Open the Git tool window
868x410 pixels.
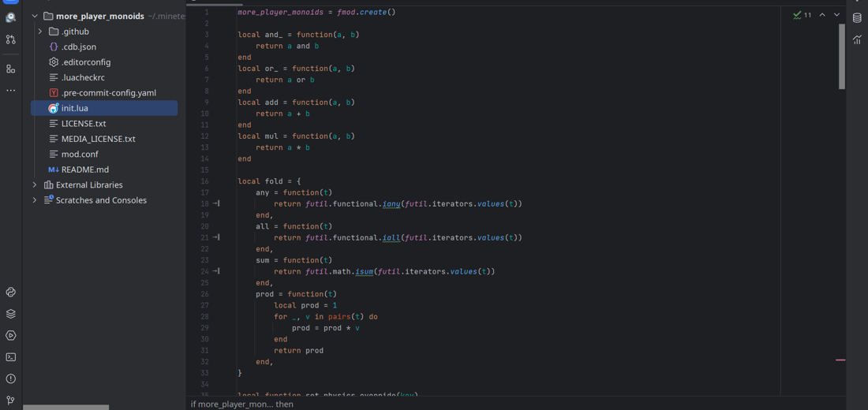(x=10, y=400)
